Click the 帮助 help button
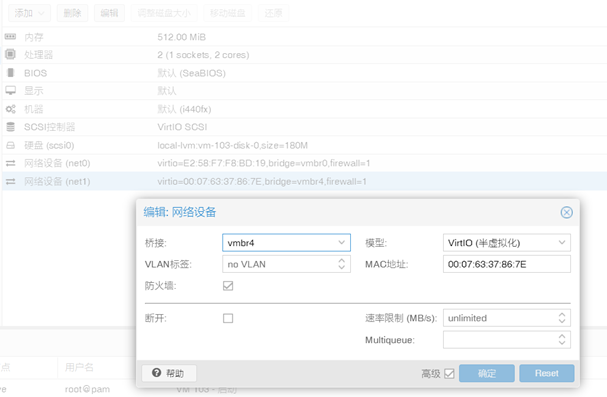607x397 pixels. [169, 373]
